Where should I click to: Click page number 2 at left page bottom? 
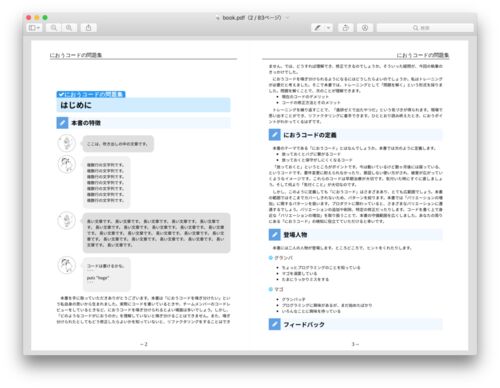click(x=144, y=344)
